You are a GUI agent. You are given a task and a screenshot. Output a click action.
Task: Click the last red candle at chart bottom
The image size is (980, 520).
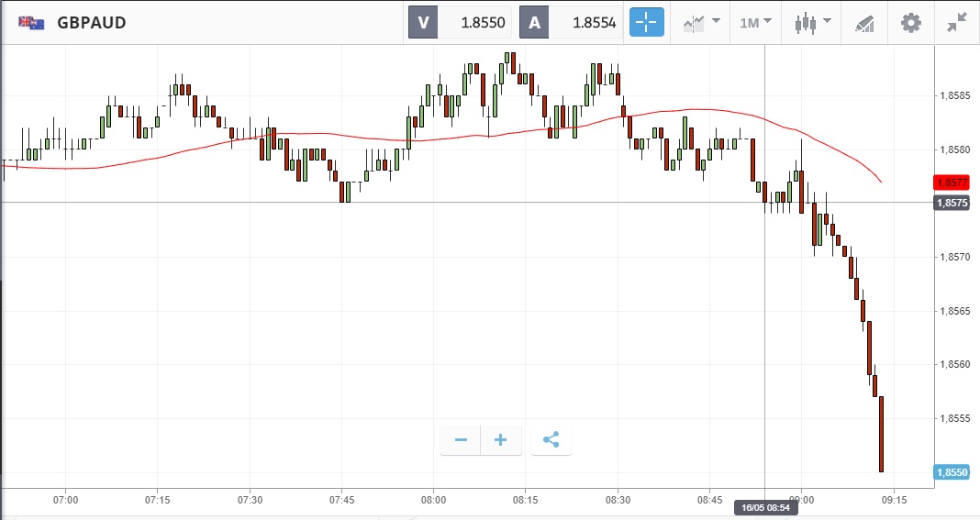tap(881, 434)
